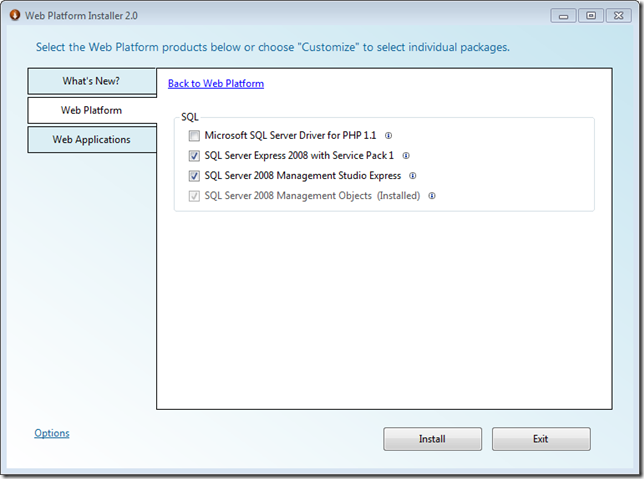
Task: Click the Install button
Action: 432,439
